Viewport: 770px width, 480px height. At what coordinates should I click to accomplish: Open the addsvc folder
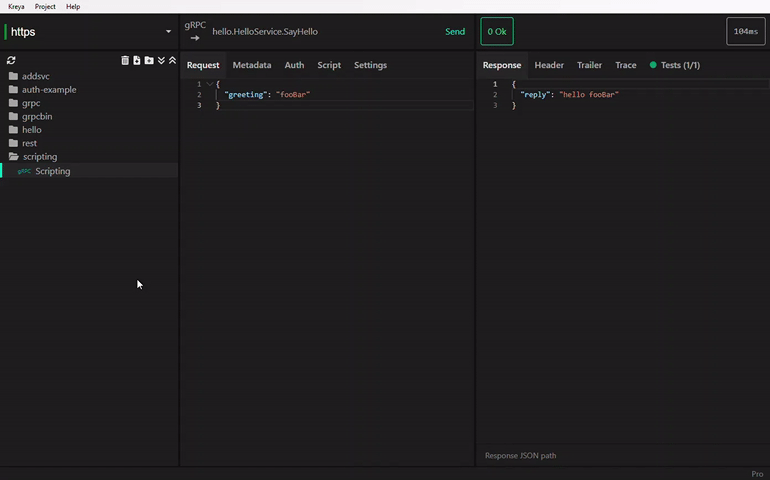(x=35, y=76)
